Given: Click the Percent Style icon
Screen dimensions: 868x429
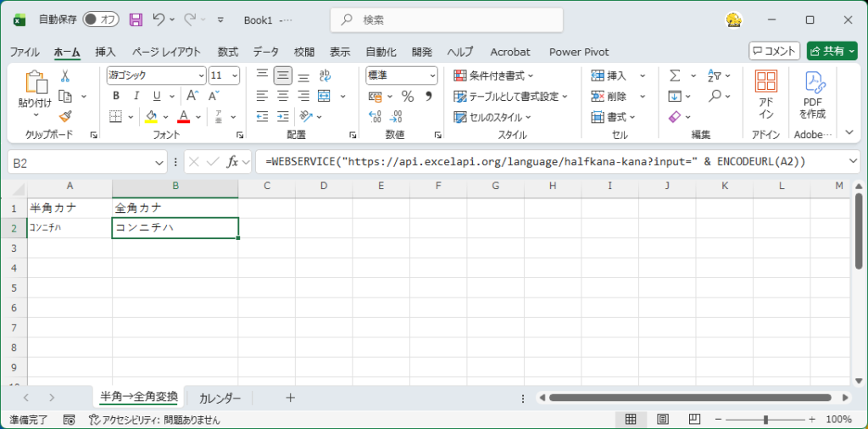Looking at the screenshot, I should point(407,96).
